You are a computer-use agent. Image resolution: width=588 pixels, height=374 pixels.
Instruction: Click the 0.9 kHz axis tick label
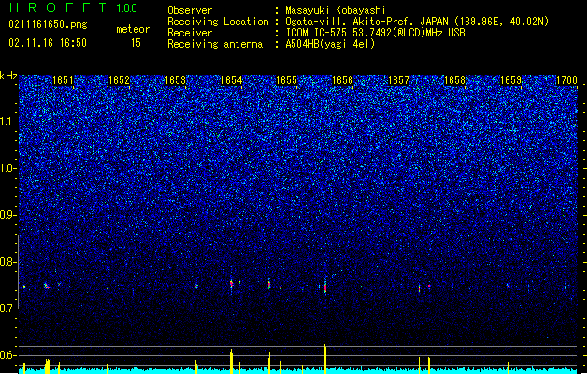[8, 215]
